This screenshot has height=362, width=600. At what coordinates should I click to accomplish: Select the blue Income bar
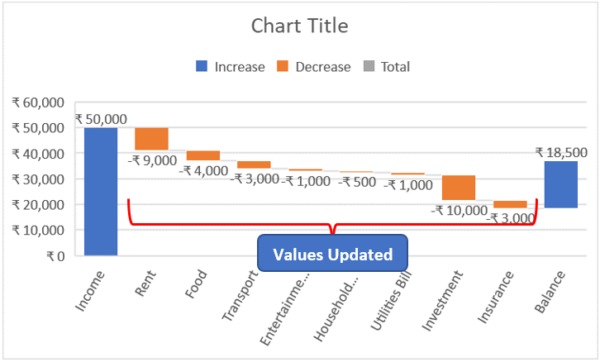(x=101, y=191)
